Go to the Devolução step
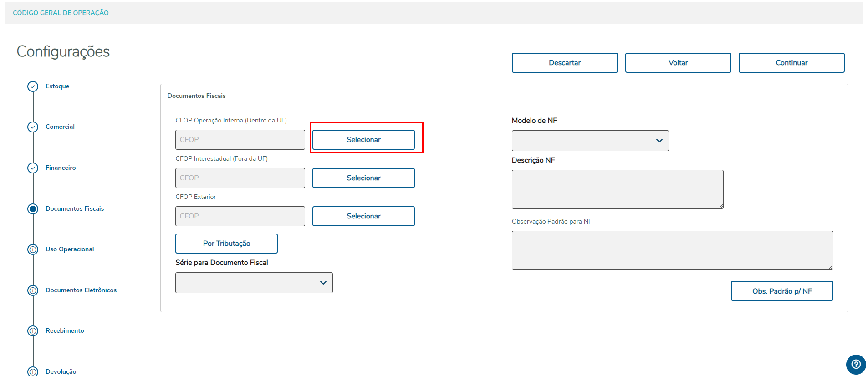Viewport: 868px width, 376px height. pyautogui.click(x=61, y=371)
